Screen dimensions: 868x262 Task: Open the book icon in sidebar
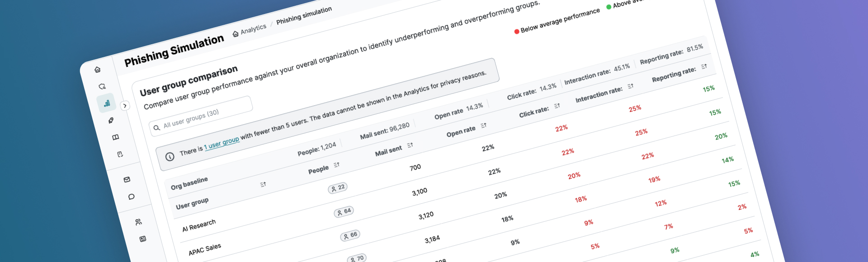point(115,137)
